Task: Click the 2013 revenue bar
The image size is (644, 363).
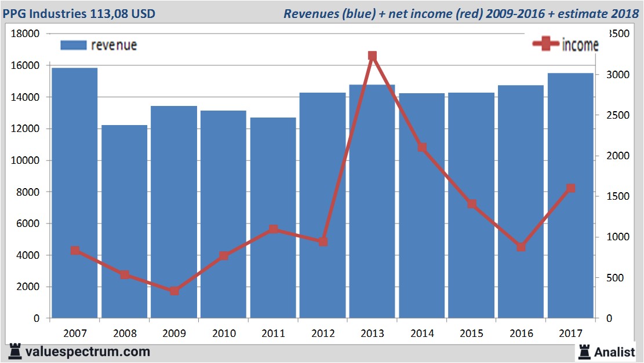Action: point(372,201)
